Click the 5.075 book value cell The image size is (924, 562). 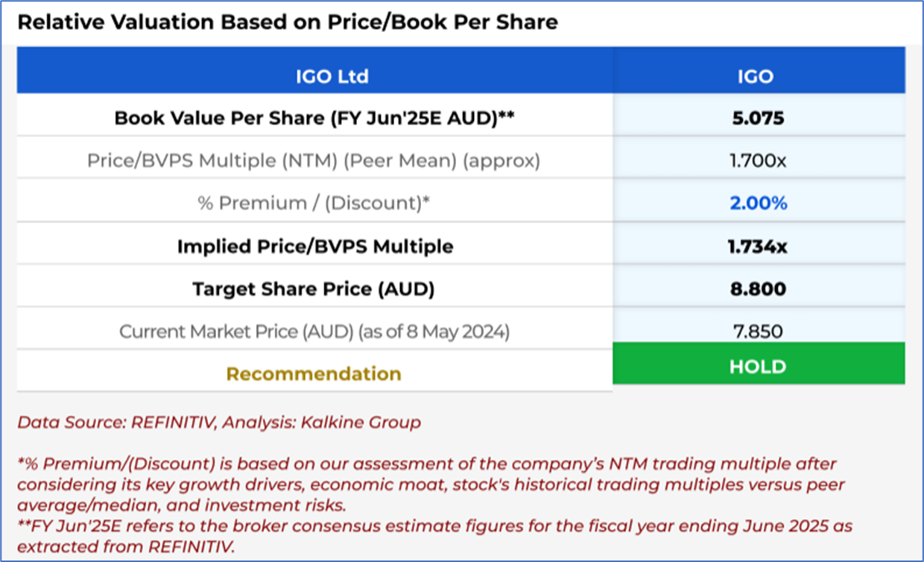click(x=757, y=118)
